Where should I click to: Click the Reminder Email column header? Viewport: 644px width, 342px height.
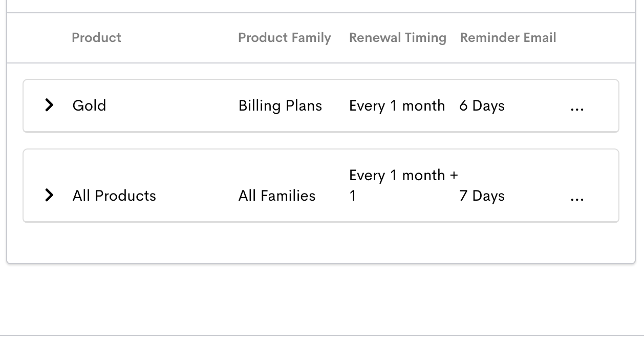click(508, 37)
